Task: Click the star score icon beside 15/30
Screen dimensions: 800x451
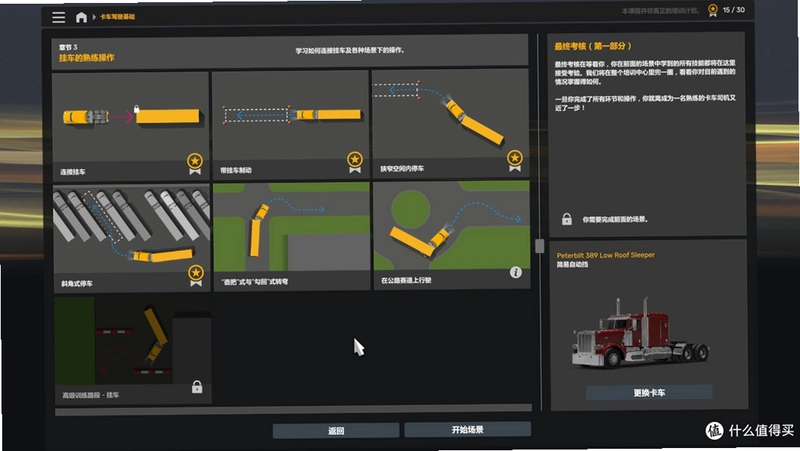Action: coord(713,10)
